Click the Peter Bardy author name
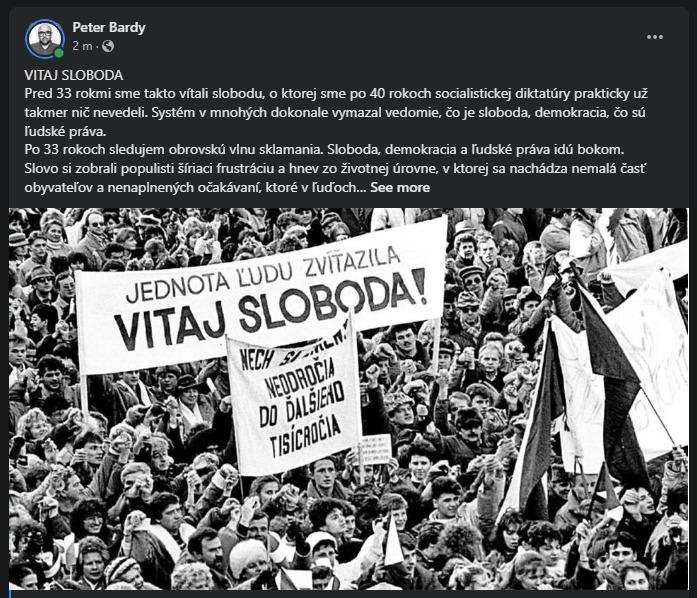The width and height of the screenshot is (697, 598). coord(109,28)
